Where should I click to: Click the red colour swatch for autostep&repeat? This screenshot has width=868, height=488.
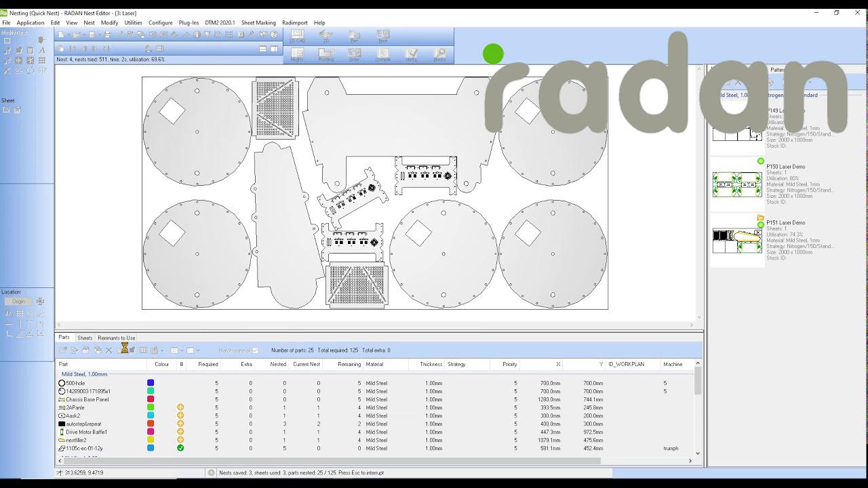tap(151, 424)
